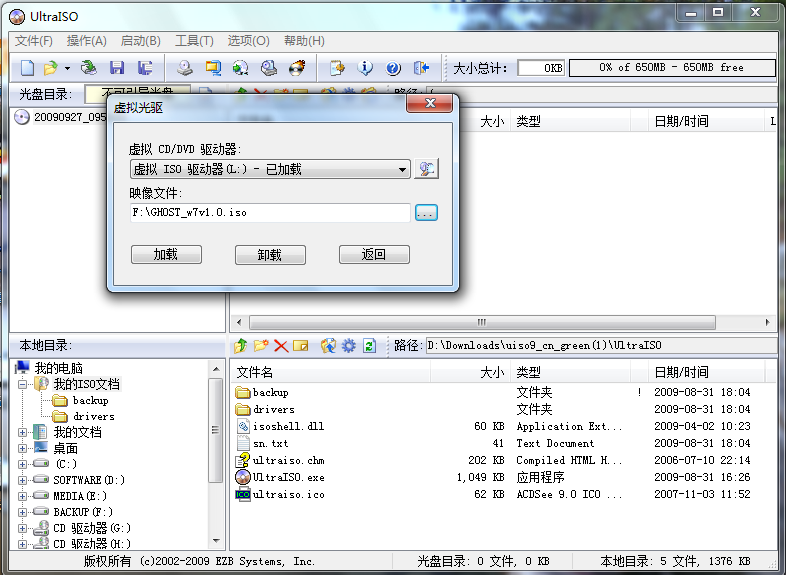The height and width of the screenshot is (575, 786).
Task: Click the Open CD/DVD toolbar icon
Action: (89, 68)
